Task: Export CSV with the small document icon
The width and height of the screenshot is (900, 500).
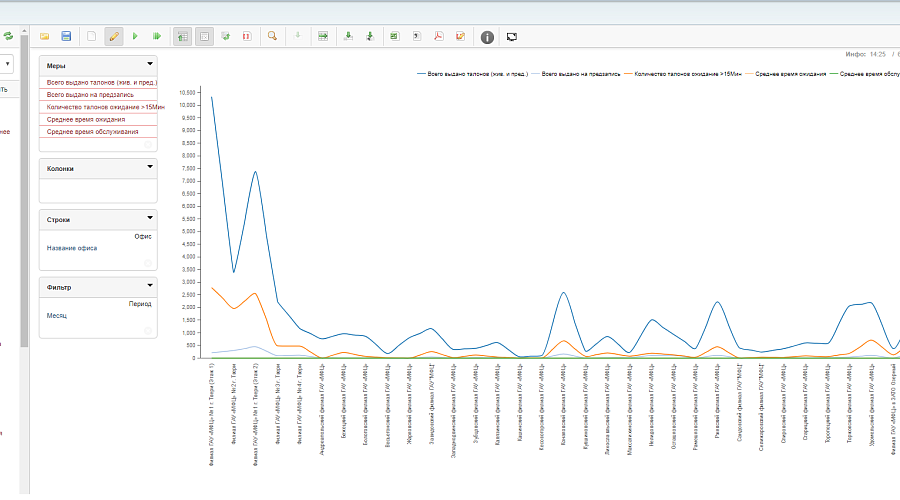Action: (x=417, y=36)
